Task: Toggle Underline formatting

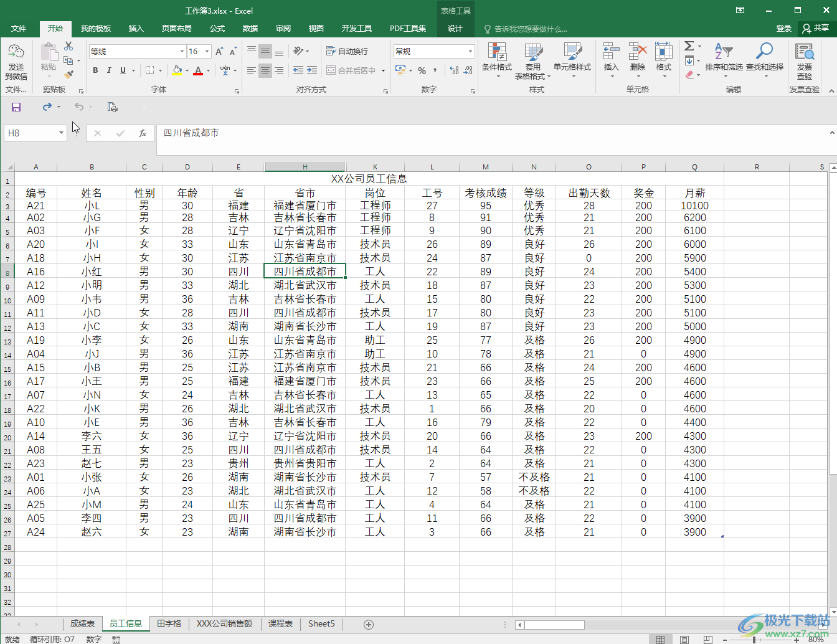Action: (x=123, y=70)
